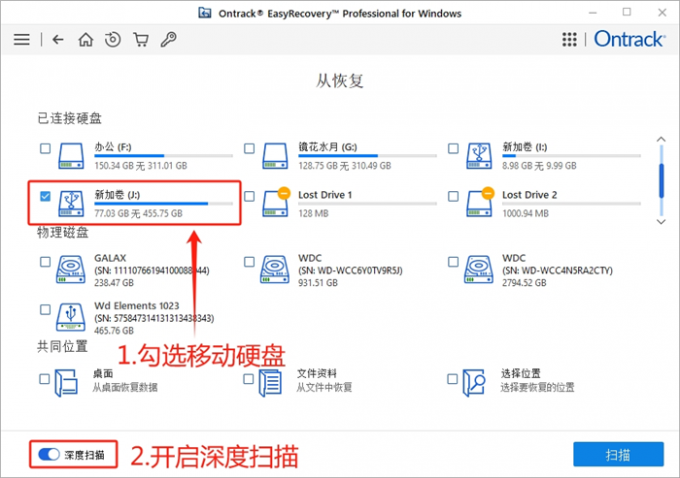The height and width of the screenshot is (478, 680).
Task: Check the 文件资料 location checkbox
Action: 248,379
